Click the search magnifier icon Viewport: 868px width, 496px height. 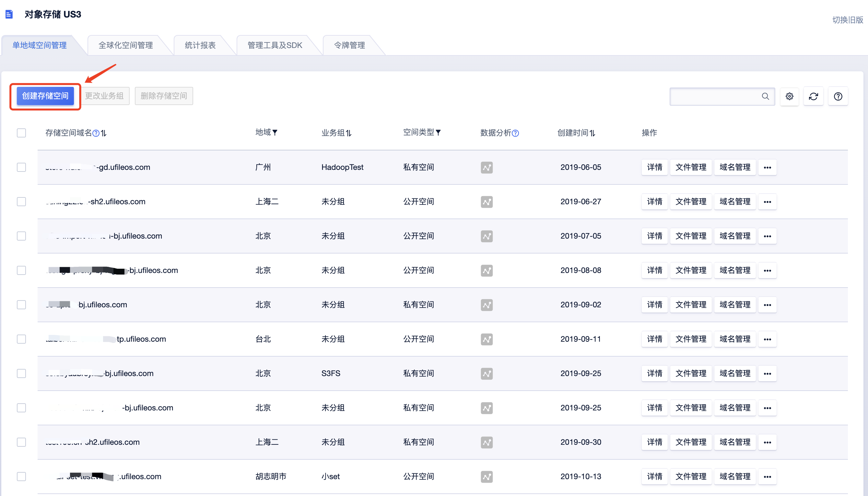click(x=765, y=96)
